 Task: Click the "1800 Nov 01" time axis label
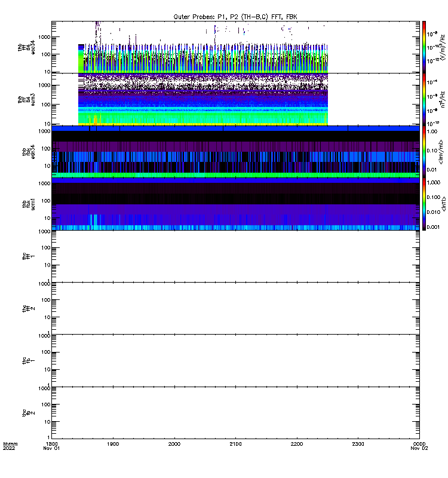(x=51, y=446)
